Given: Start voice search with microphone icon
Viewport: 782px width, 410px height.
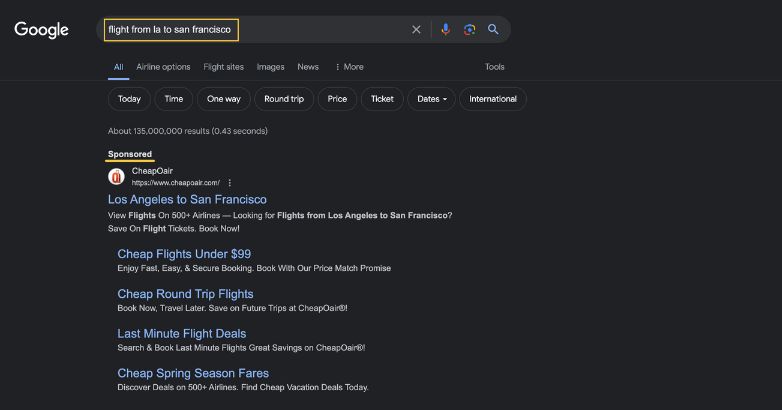Looking at the screenshot, I should tap(446, 30).
